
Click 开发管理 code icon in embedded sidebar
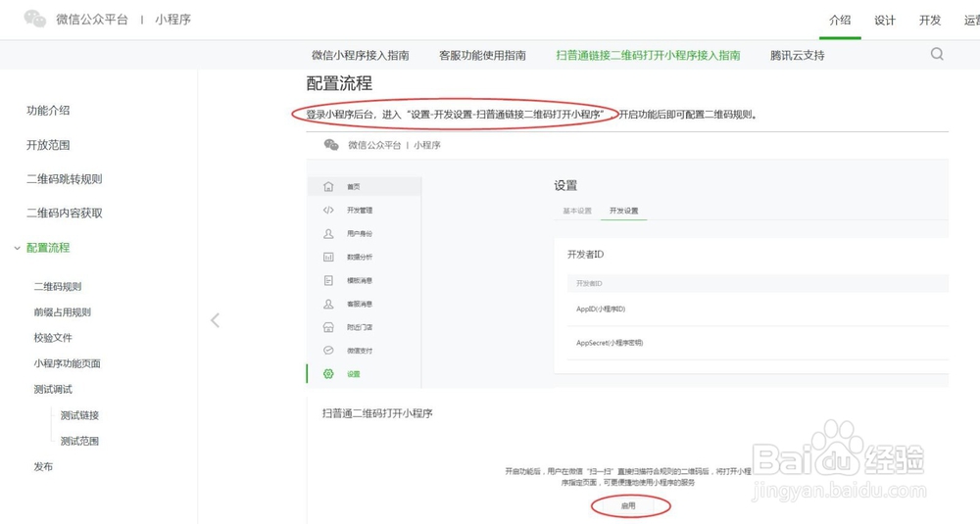(x=328, y=210)
